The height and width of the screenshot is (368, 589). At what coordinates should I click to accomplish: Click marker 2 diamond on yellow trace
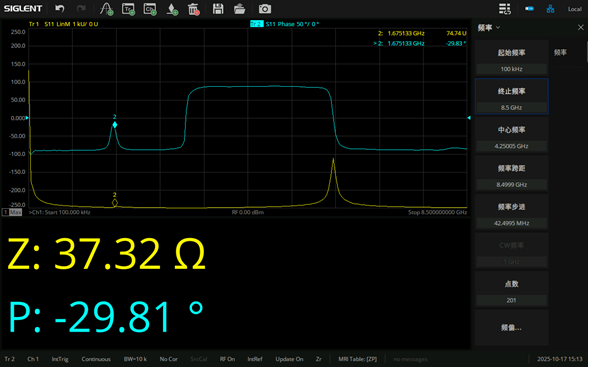pyautogui.click(x=115, y=203)
